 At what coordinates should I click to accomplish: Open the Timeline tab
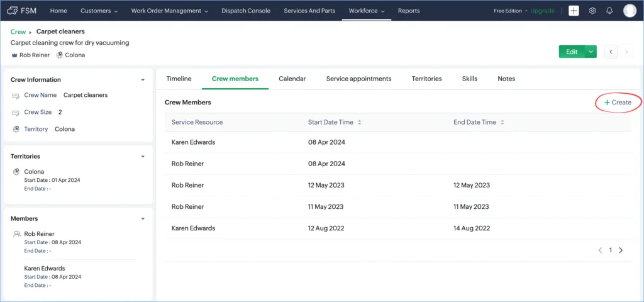click(179, 79)
